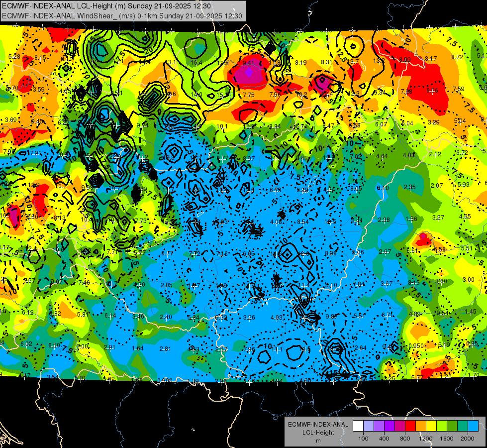Click the legend tick label '1200'

click(426, 439)
